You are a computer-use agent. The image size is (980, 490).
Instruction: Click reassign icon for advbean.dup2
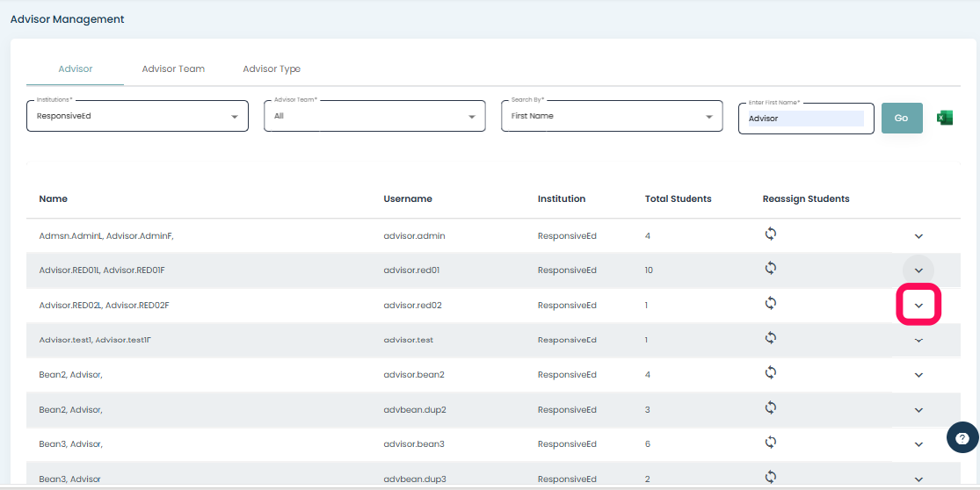pyautogui.click(x=771, y=407)
